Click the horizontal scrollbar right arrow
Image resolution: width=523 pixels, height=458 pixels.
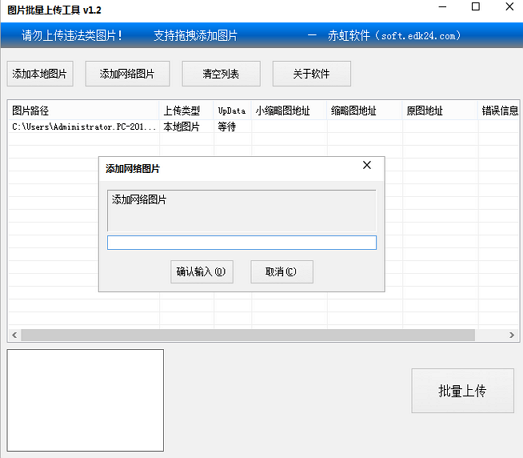coord(512,335)
